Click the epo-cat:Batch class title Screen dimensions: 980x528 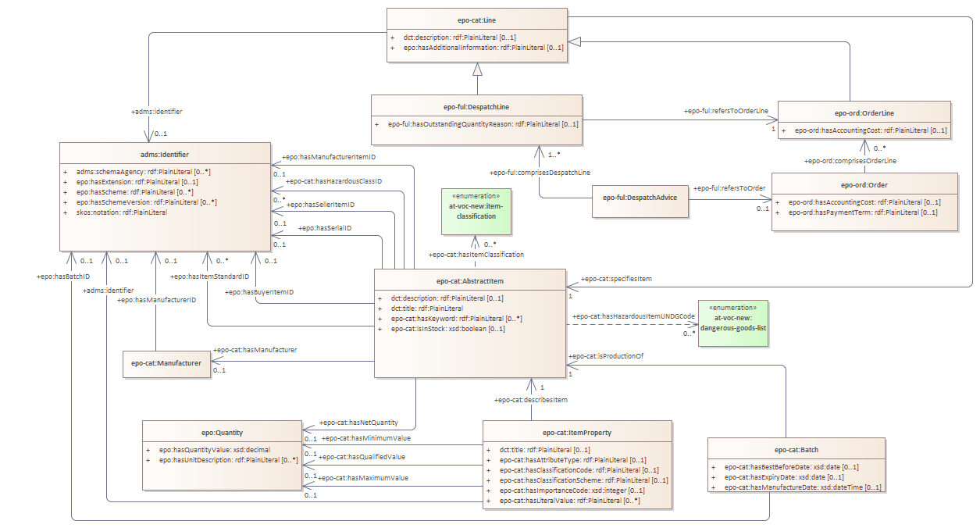[x=796, y=449]
